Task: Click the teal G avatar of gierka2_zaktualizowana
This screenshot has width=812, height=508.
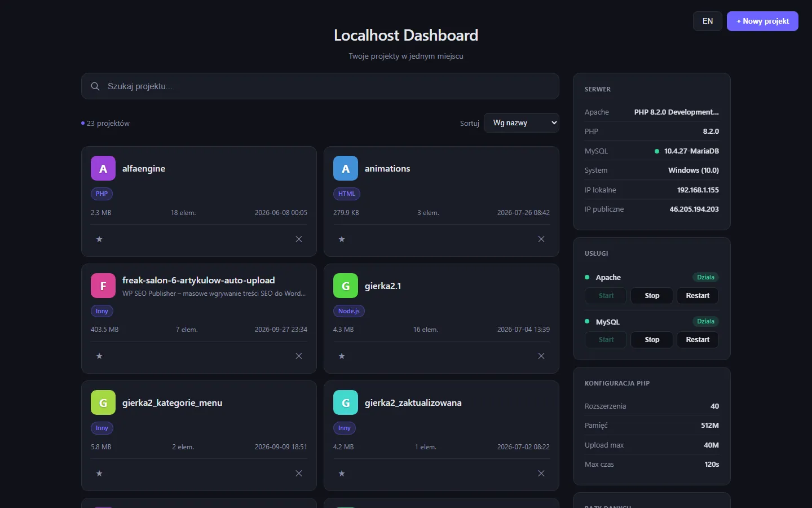Action: pyautogui.click(x=346, y=402)
